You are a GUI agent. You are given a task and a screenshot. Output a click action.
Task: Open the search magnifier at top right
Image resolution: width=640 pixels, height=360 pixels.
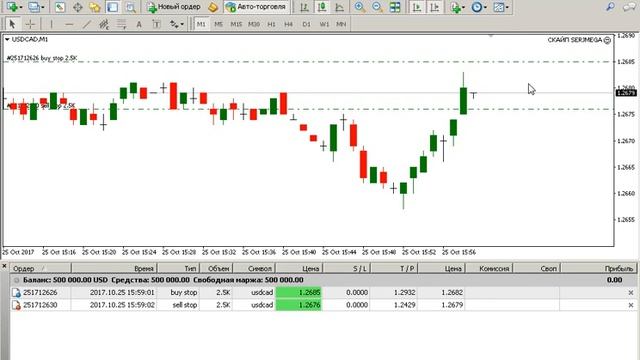611,7
